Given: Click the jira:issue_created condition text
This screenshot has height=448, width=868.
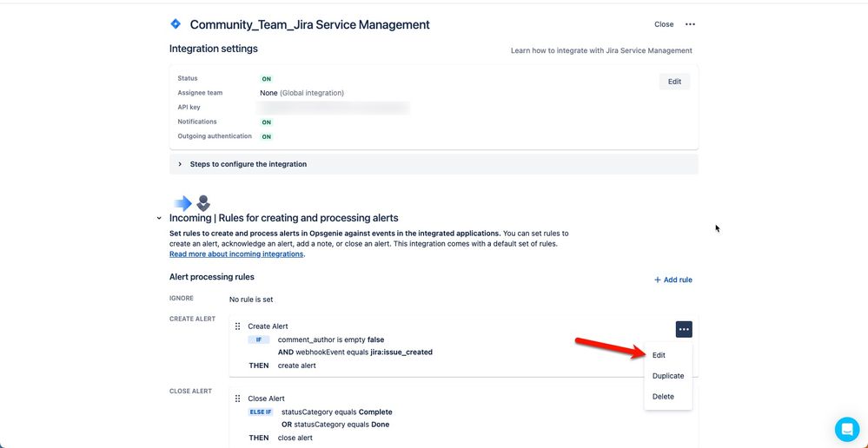Looking at the screenshot, I should 401,352.
